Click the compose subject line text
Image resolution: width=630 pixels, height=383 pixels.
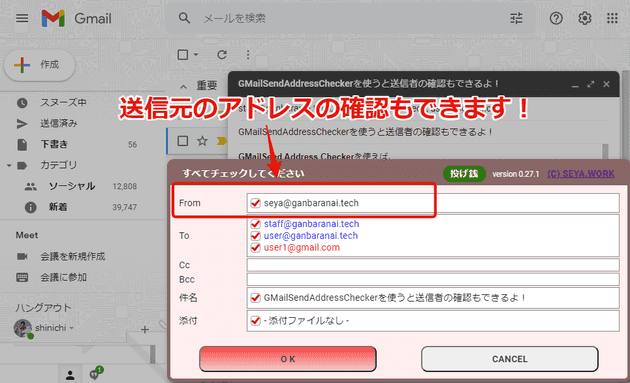pyautogui.click(x=365, y=132)
